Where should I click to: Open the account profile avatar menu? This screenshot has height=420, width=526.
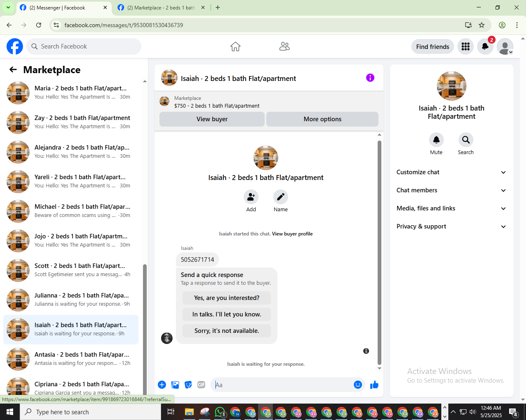505,46
